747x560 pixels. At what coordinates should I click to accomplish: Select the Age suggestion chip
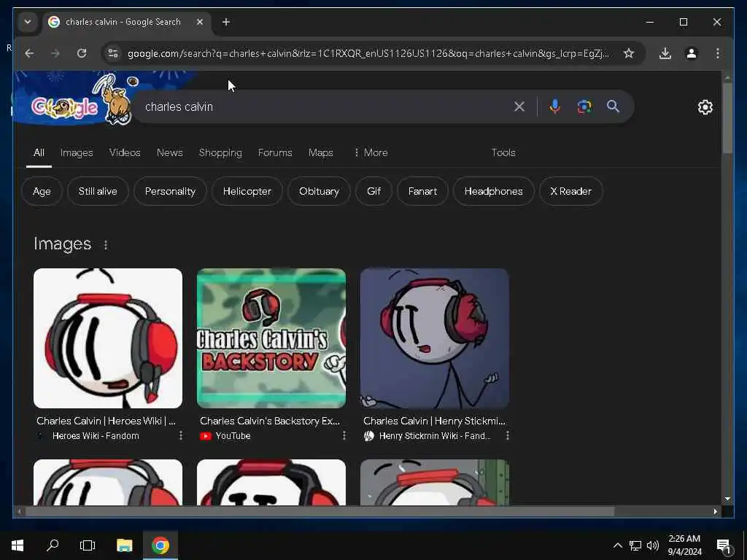coord(42,191)
